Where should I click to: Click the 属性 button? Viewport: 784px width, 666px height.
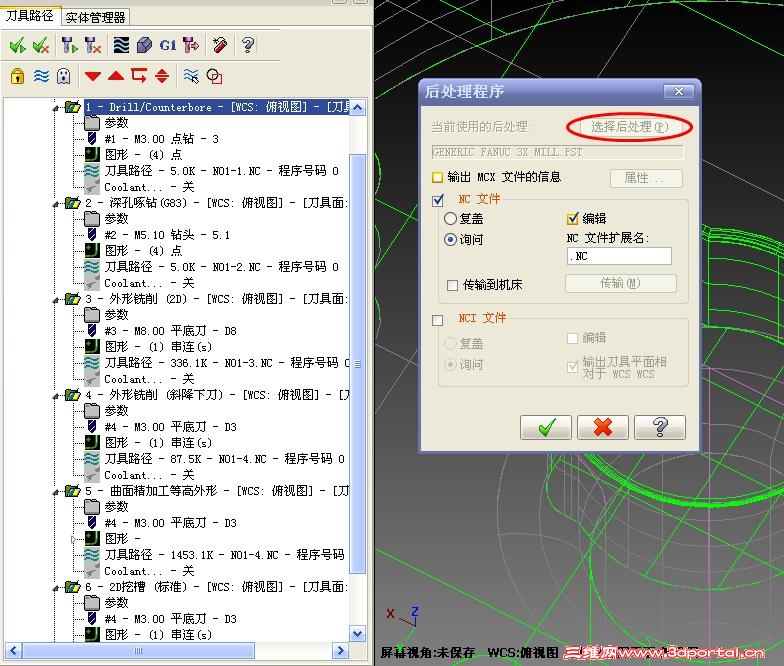point(646,178)
